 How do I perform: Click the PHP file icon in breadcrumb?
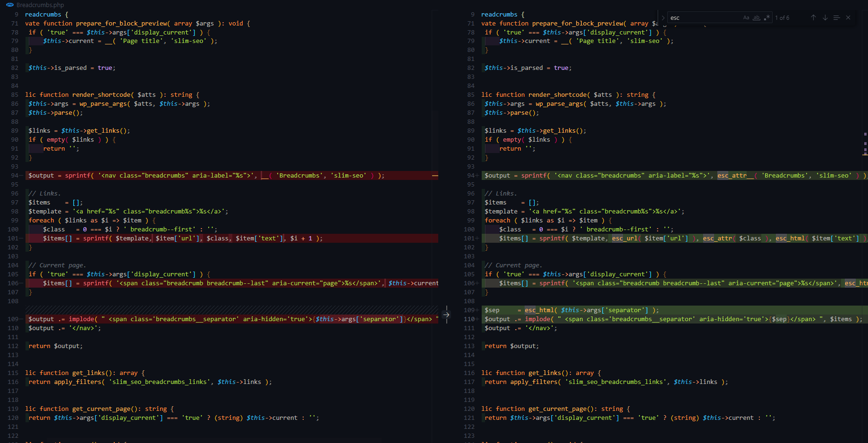click(10, 5)
